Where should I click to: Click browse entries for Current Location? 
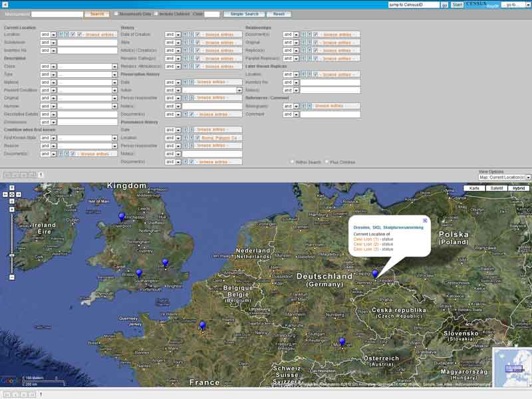pos(100,35)
